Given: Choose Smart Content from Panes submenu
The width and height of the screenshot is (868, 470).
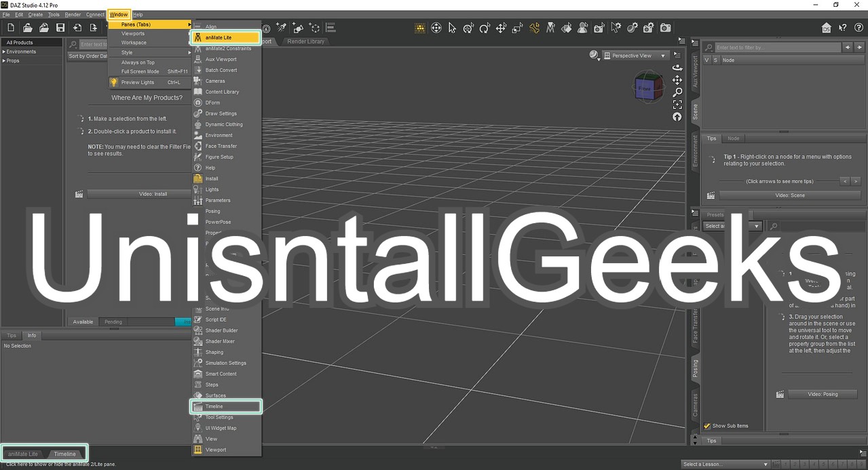Looking at the screenshot, I should pos(226,374).
